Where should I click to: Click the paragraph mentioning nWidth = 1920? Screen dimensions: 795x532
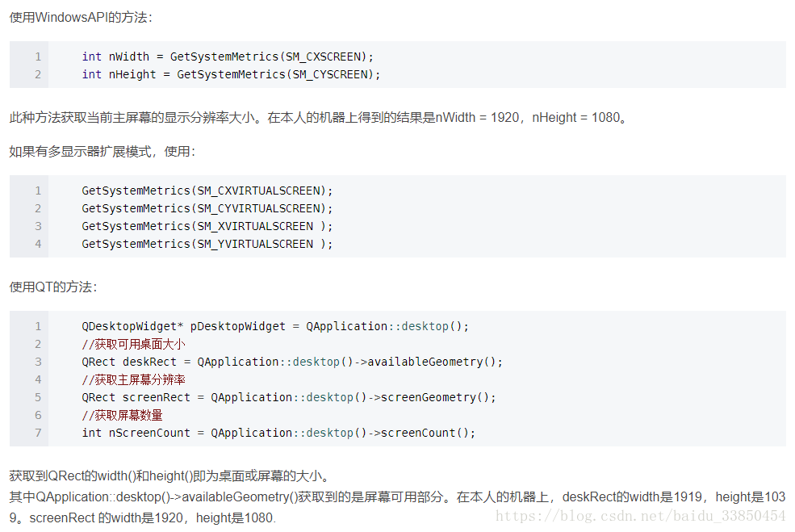319,118
